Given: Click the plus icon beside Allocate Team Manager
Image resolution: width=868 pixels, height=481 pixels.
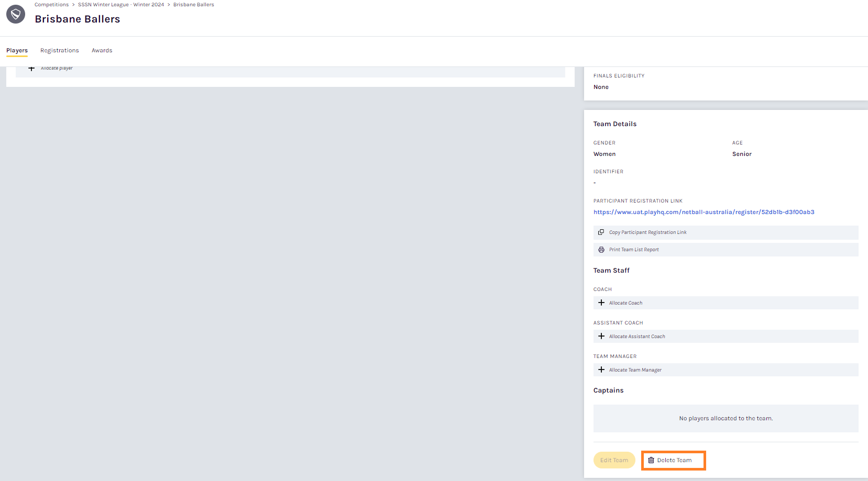Looking at the screenshot, I should coord(601,370).
